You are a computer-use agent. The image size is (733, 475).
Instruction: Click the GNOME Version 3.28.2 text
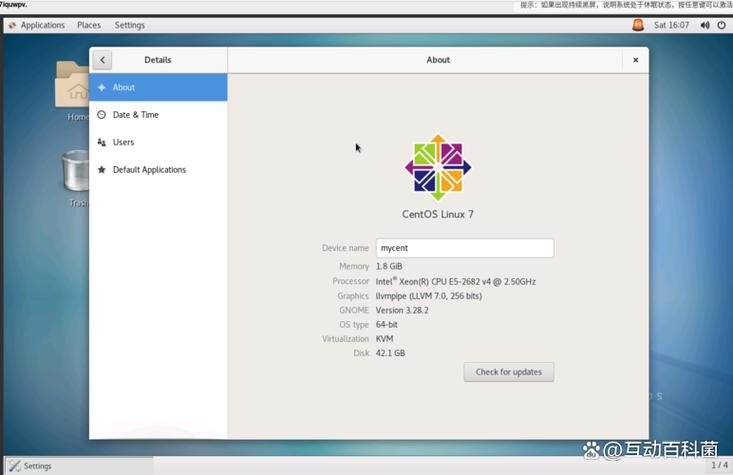[402, 310]
